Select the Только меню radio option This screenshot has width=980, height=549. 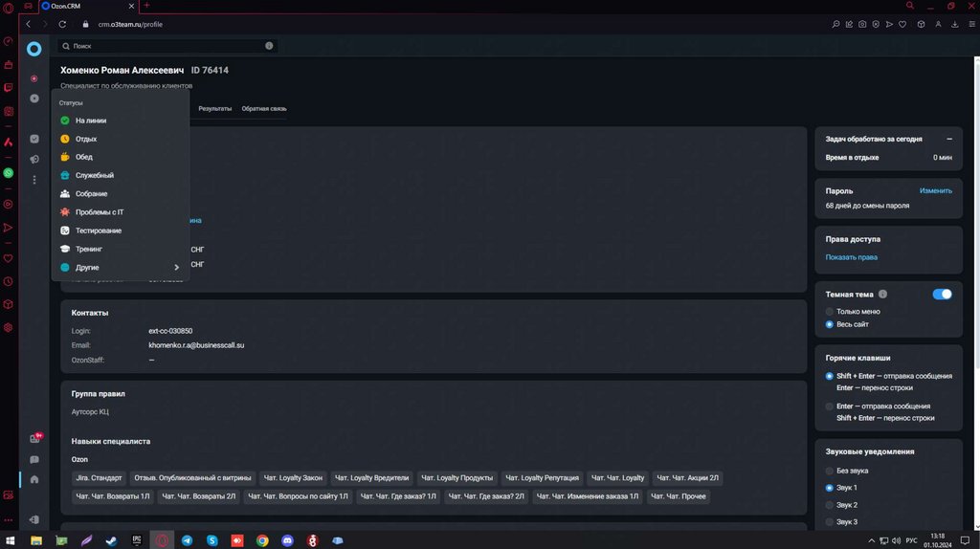click(x=830, y=311)
